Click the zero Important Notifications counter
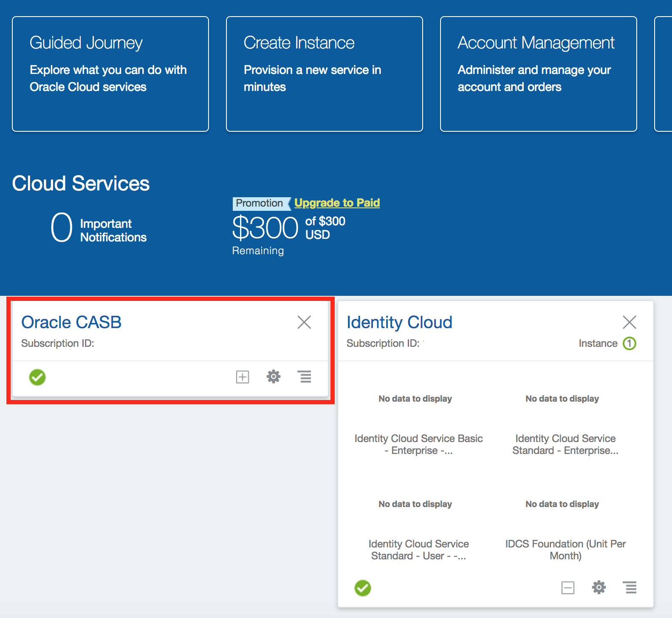 click(x=62, y=227)
